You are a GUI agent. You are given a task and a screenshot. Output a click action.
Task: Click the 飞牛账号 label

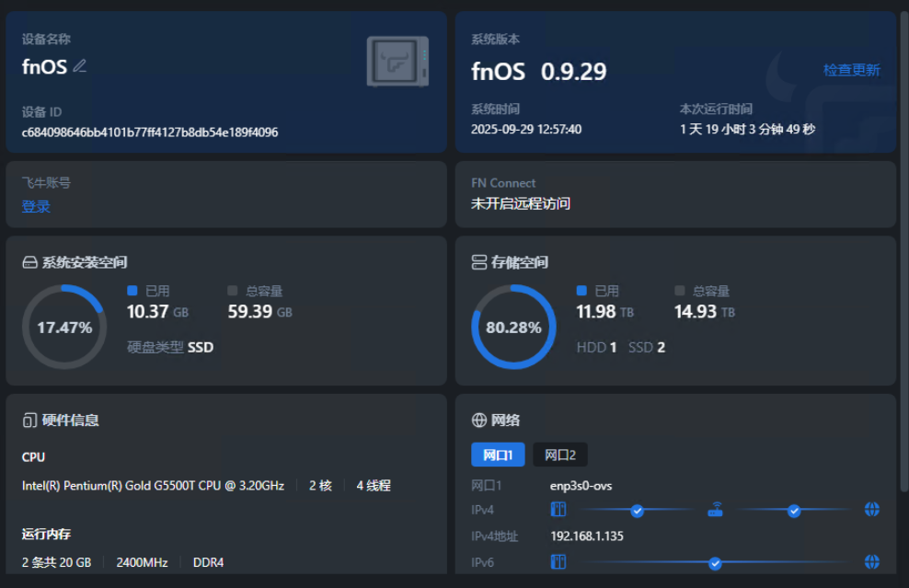pyautogui.click(x=46, y=183)
